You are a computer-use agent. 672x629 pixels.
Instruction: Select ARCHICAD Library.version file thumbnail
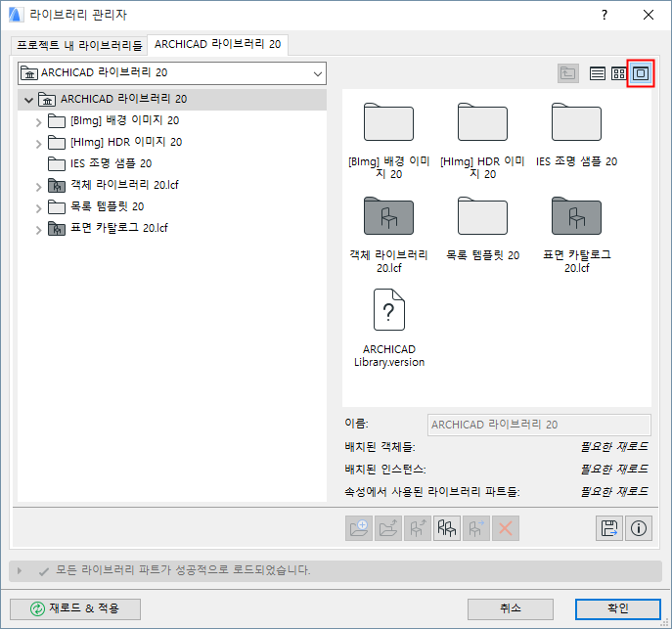388,310
